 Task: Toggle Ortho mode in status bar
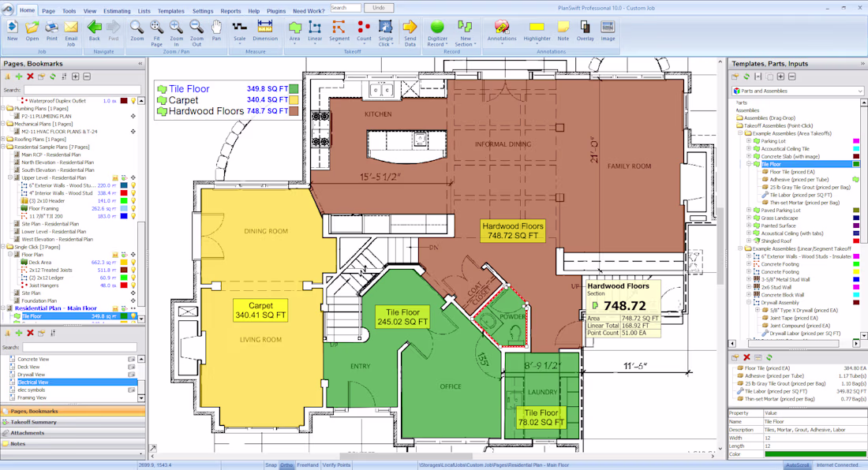[x=286, y=465]
